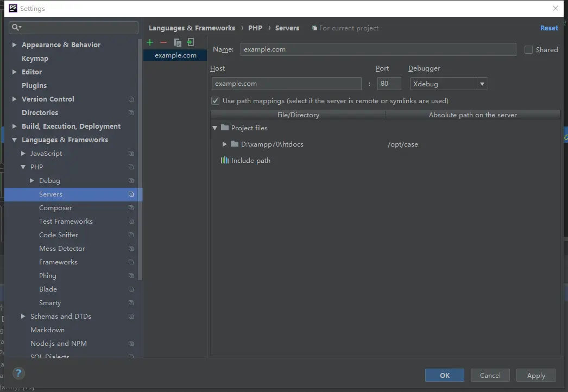Image resolution: width=568 pixels, height=392 pixels.
Task: Click project-level icon beside Servers row
Action: tap(131, 194)
